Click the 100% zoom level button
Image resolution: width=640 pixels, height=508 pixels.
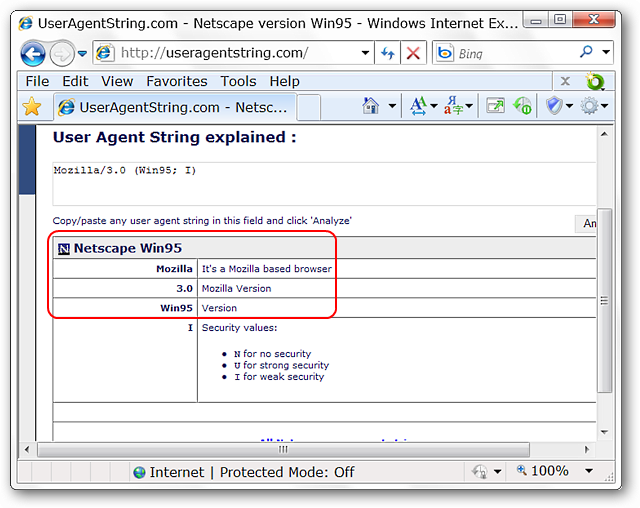point(543,471)
